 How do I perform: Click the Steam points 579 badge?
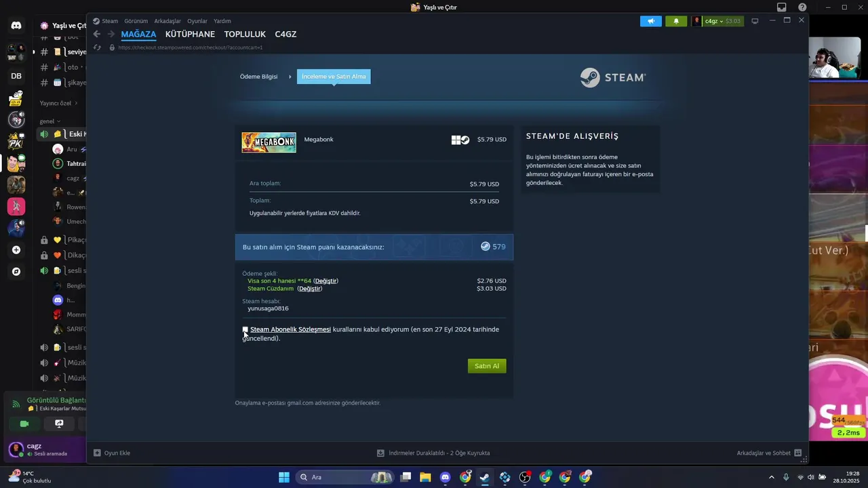tap(493, 247)
